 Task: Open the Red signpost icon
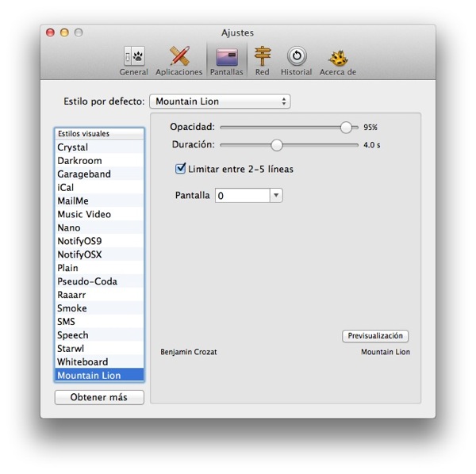[x=263, y=55]
